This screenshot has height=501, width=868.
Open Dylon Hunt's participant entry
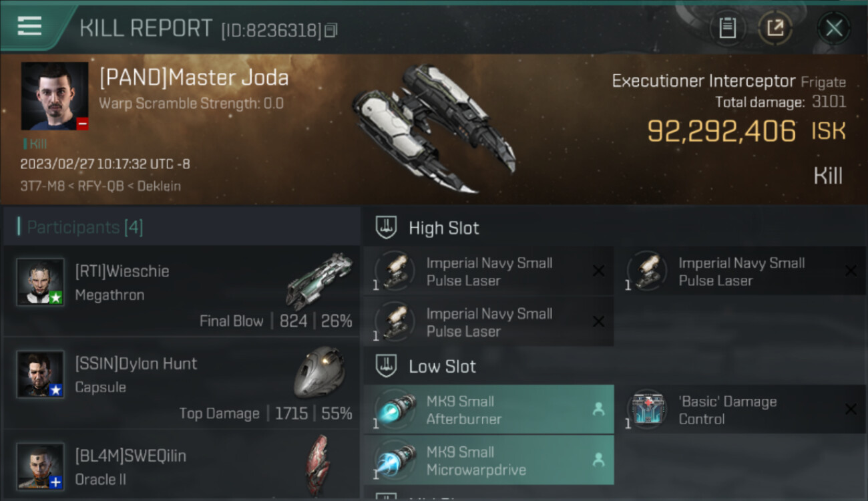[182, 383]
